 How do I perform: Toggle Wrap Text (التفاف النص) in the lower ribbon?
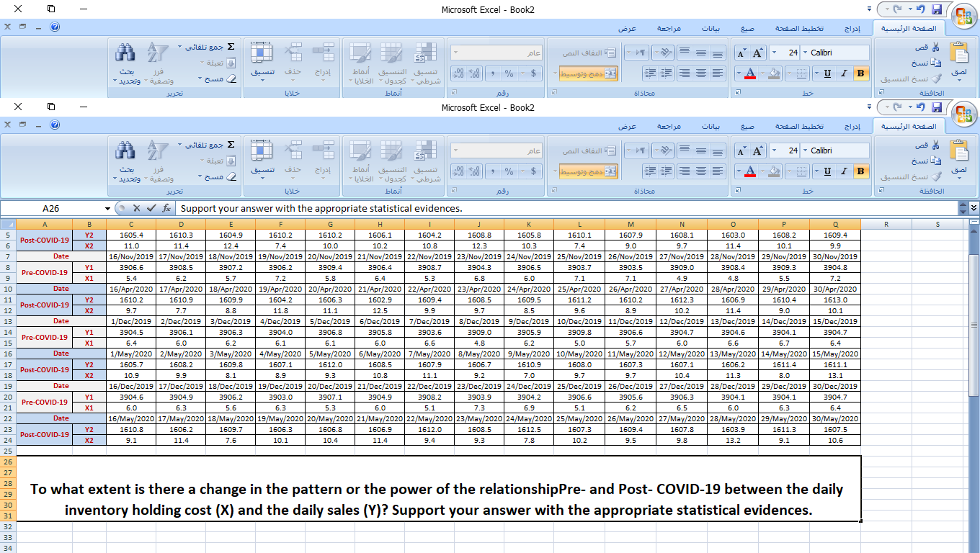[x=589, y=150]
